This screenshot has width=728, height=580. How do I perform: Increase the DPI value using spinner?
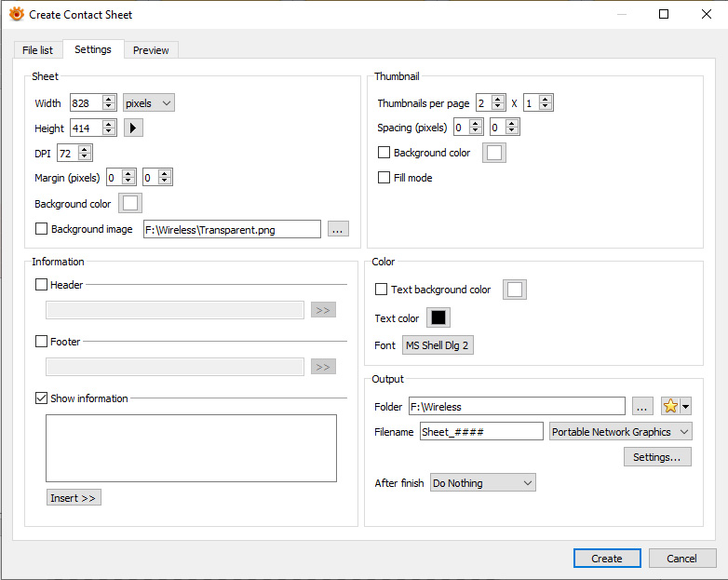click(x=85, y=149)
